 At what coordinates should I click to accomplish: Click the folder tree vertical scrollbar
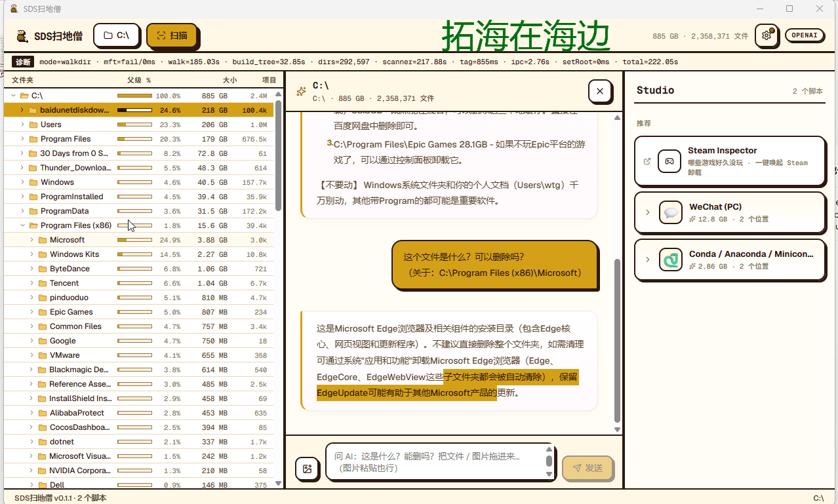pos(278,155)
